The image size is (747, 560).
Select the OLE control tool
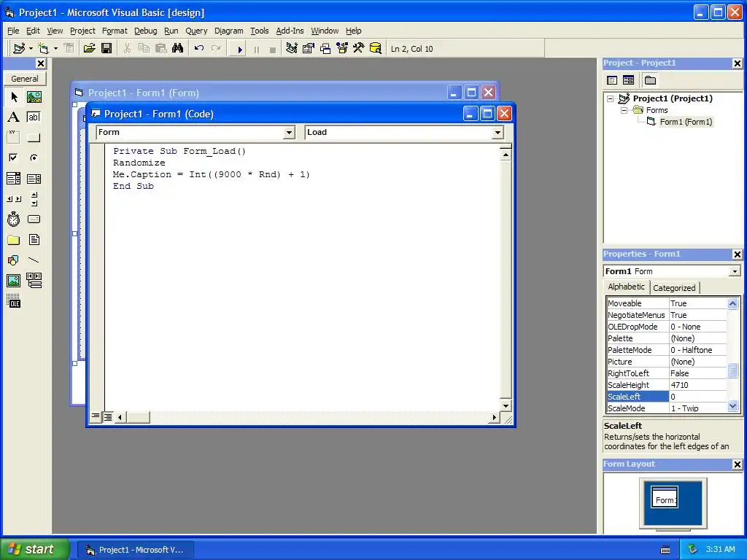pos(14,301)
